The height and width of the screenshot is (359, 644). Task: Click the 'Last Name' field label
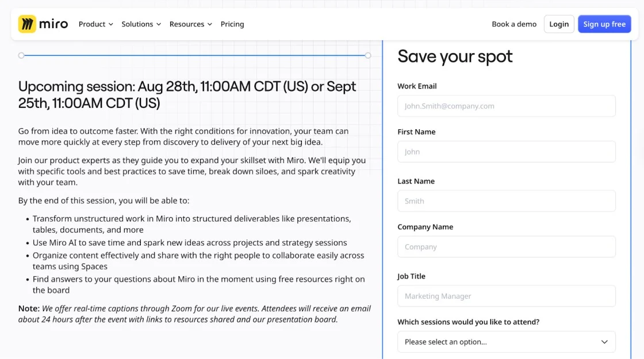(416, 181)
